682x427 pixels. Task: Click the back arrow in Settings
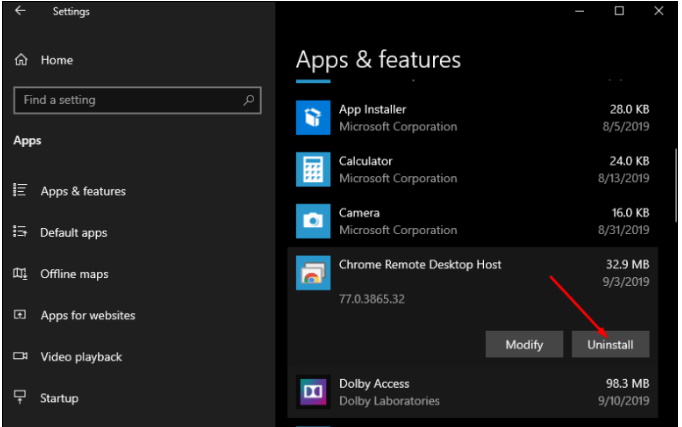(20, 11)
